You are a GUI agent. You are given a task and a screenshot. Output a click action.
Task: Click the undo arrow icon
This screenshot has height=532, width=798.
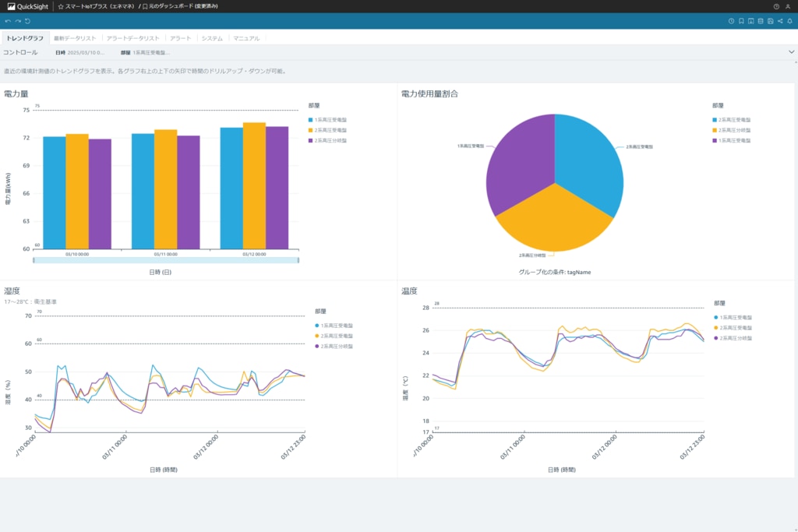(x=8, y=21)
